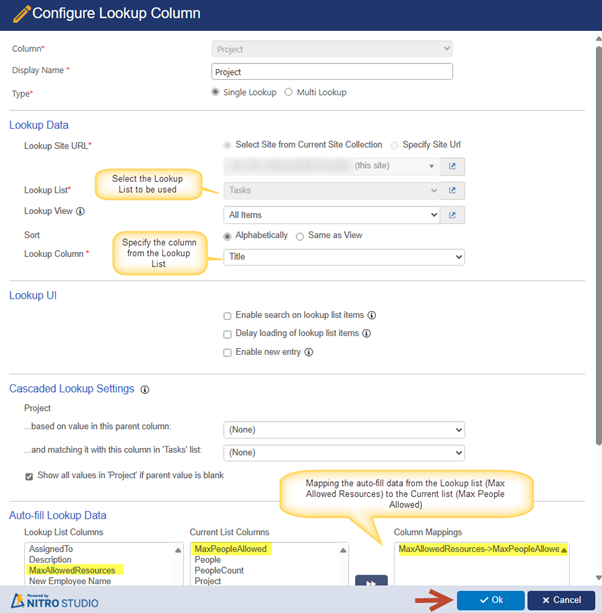This screenshot has height=613, width=602.
Task: Select MaxPeopleAllowed in Current List Columns
Action: tap(231, 549)
